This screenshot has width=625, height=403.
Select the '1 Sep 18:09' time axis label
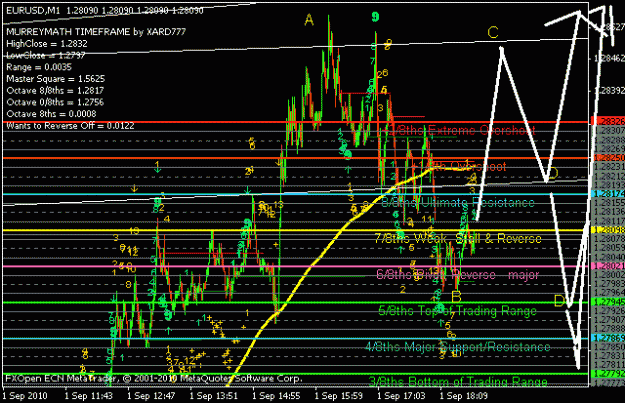464,396
